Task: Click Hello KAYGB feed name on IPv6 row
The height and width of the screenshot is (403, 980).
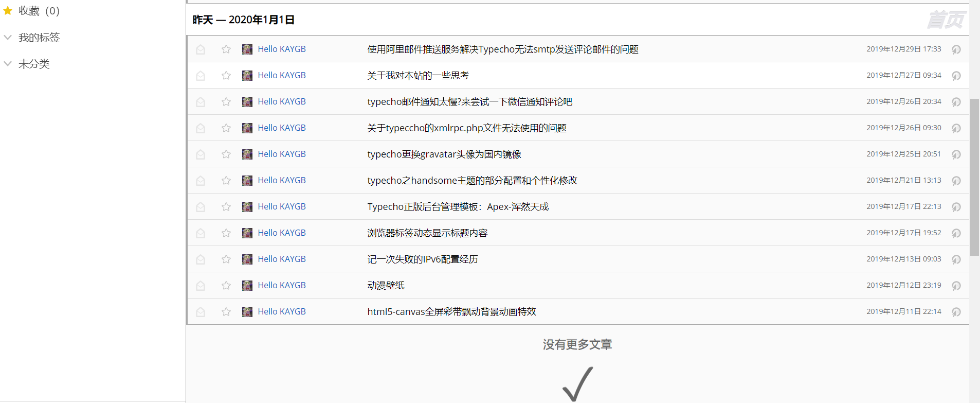Action: pos(282,259)
